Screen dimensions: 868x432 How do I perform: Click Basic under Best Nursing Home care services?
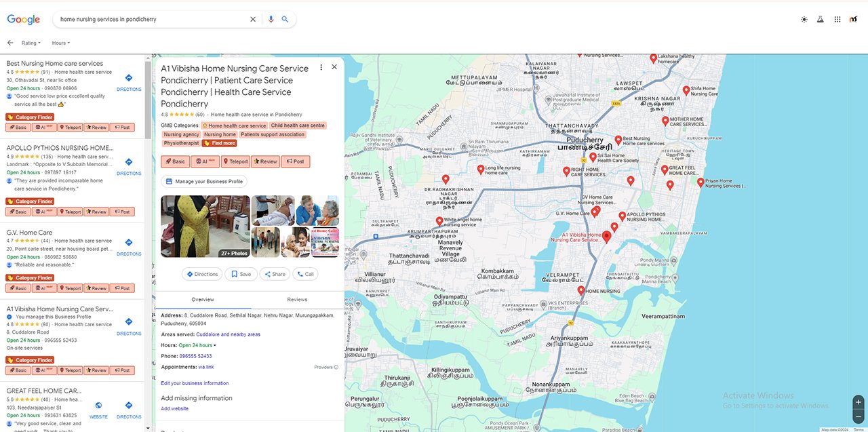click(x=18, y=127)
